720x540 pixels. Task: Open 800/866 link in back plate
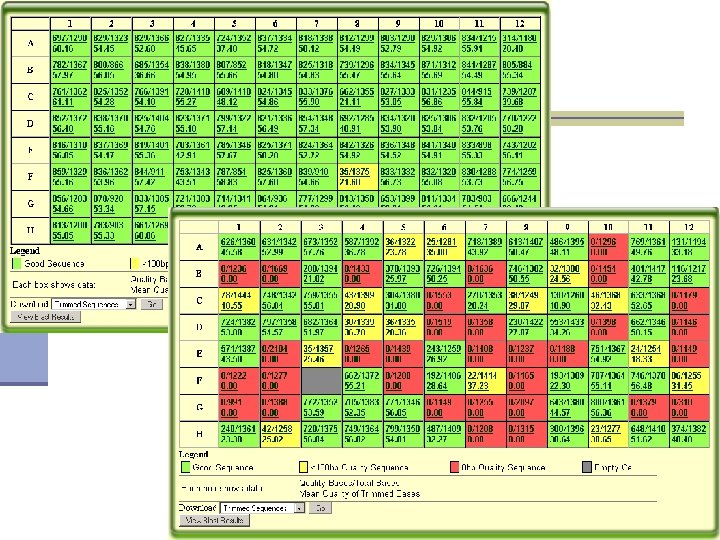(x=108, y=65)
